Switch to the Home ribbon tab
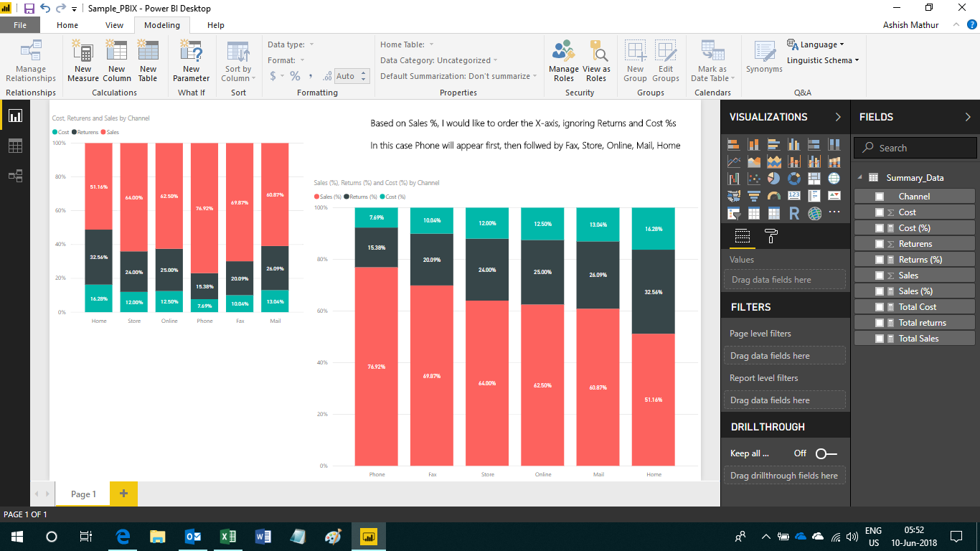This screenshot has width=980, height=551. tap(67, 25)
